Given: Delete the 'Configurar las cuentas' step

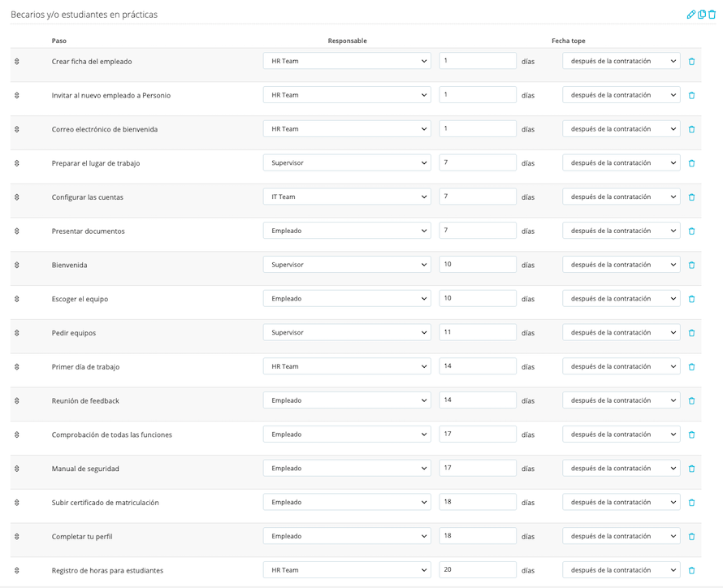Looking at the screenshot, I should 691,197.
